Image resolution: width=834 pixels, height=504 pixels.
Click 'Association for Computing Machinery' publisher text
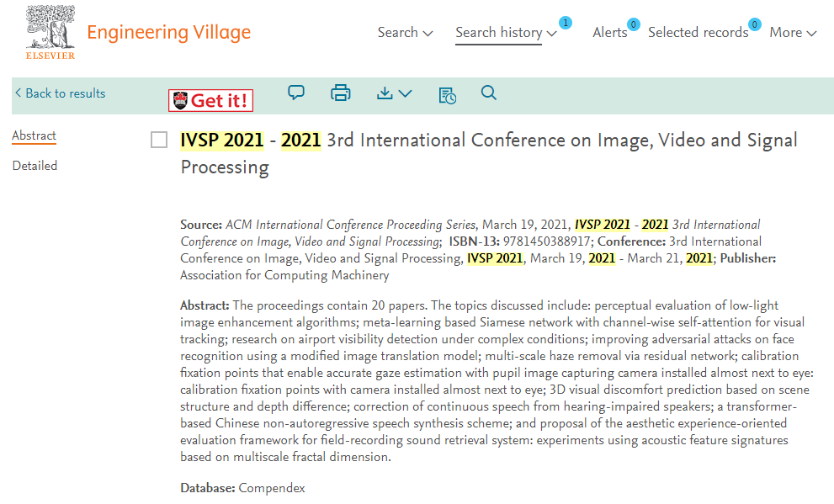(284, 275)
